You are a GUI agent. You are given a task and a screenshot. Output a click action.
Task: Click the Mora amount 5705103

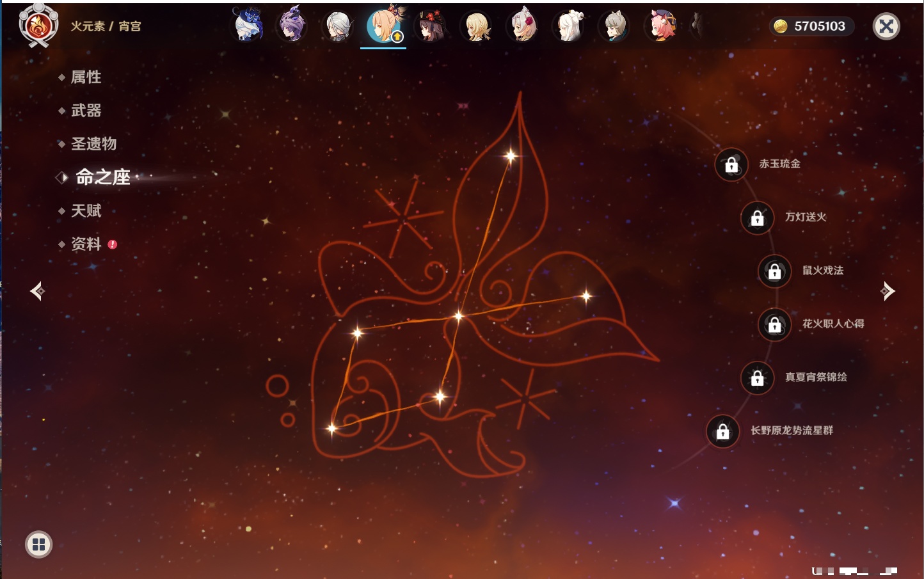click(820, 26)
